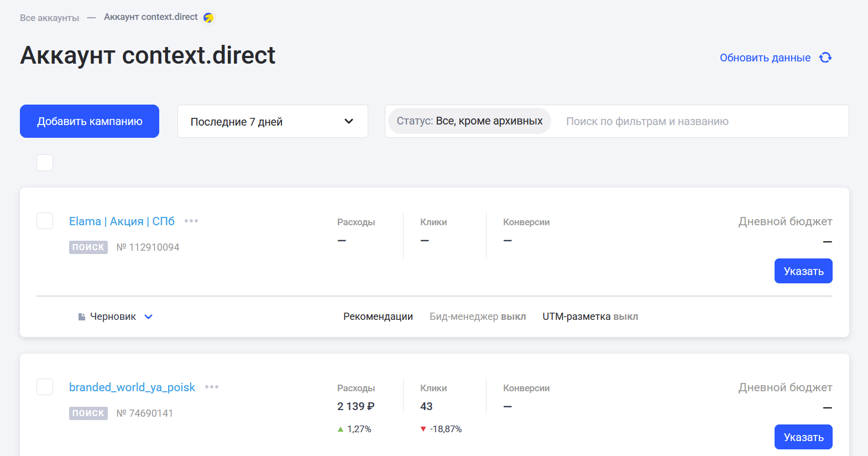Click the red down arrow near -18,87%
Screen dimensions: 868x456
pos(423,429)
